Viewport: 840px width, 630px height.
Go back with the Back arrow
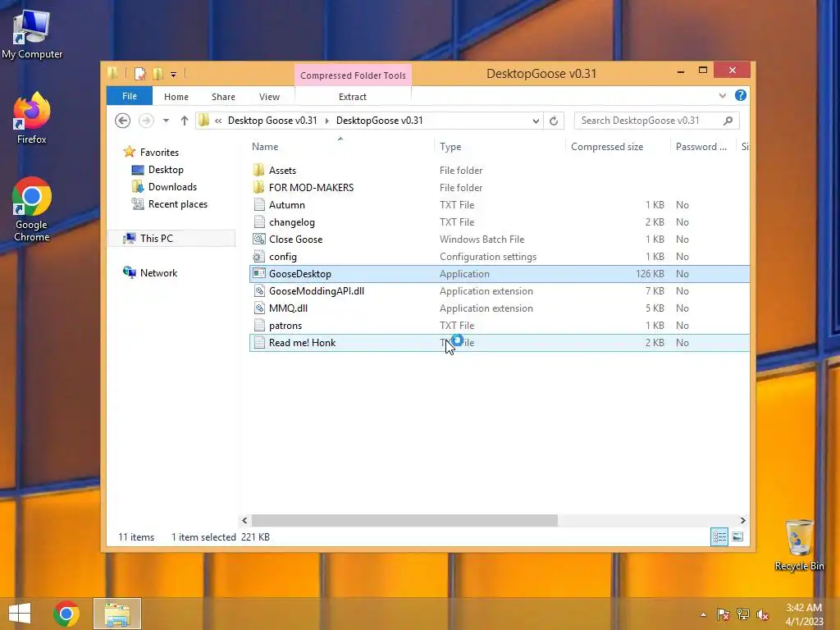coord(123,121)
